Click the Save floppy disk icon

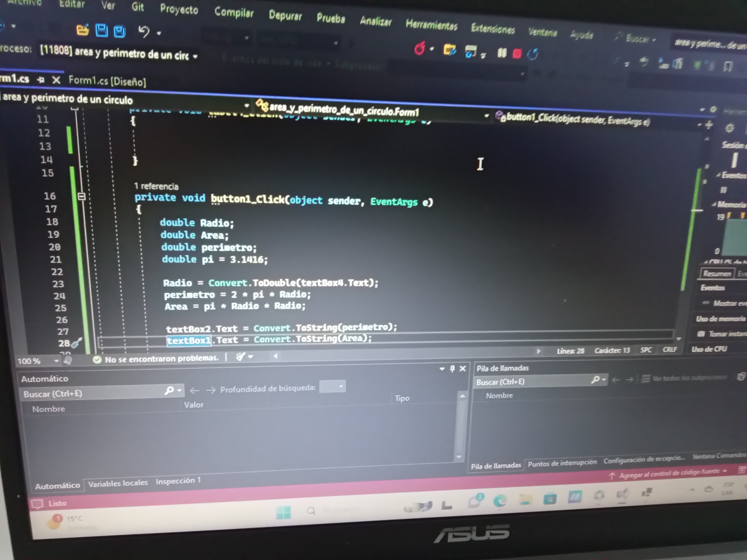(x=101, y=31)
